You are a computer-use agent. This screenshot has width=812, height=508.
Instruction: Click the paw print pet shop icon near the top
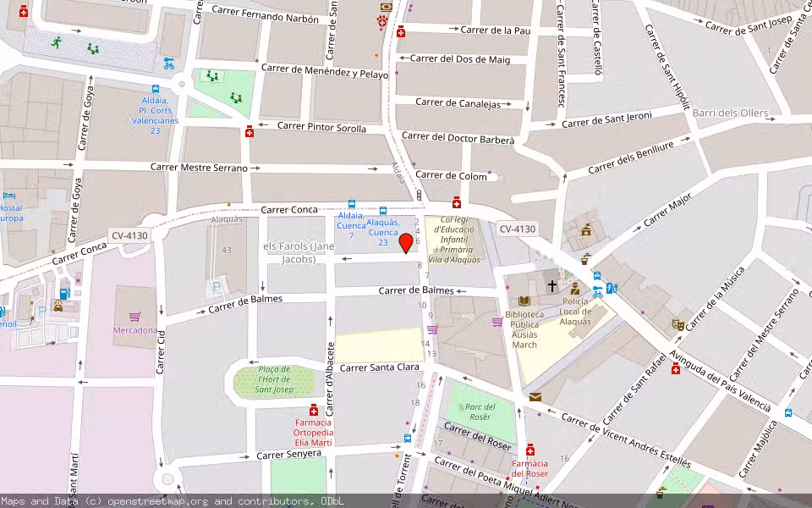[x=381, y=20]
